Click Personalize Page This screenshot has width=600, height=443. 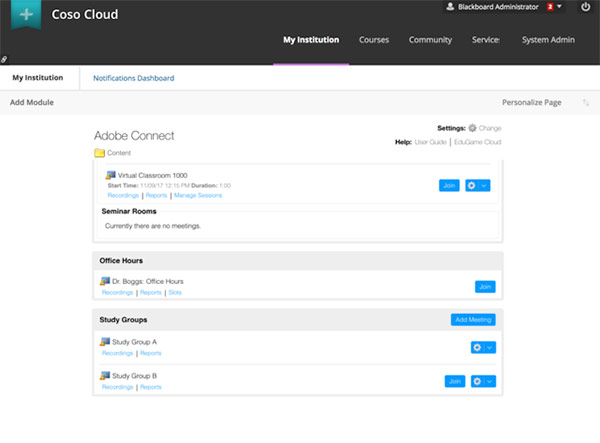tap(532, 103)
